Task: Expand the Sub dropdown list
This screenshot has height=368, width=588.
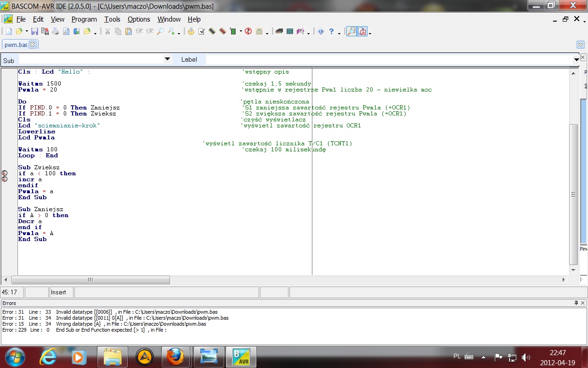Action: 167,59
